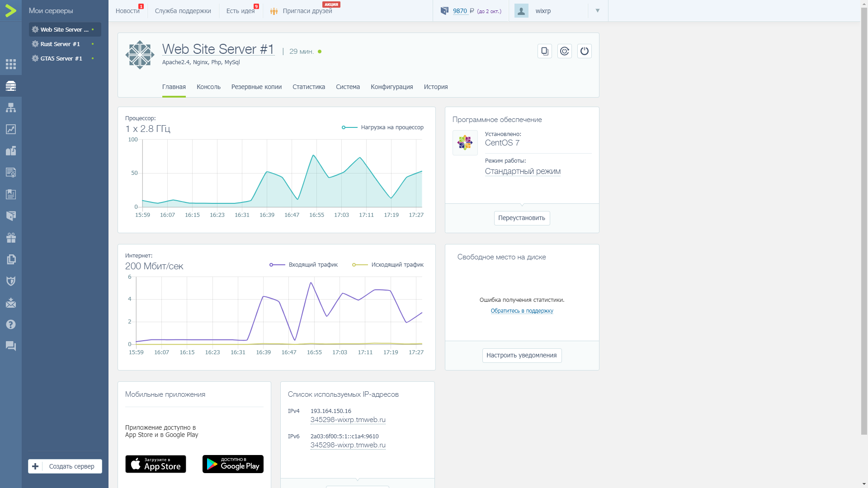Open the help question mark sidebar icon
The height and width of the screenshot is (488, 868).
point(11,324)
